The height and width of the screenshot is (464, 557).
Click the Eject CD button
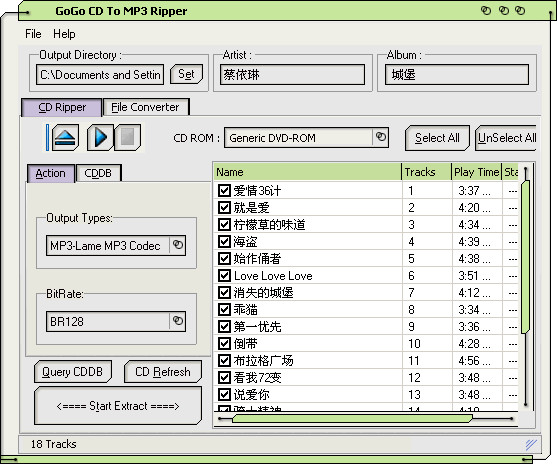click(65, 137)
